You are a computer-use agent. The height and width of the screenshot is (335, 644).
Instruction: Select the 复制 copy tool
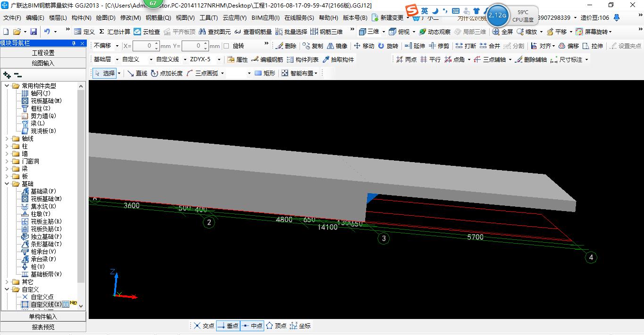point(312,46)
